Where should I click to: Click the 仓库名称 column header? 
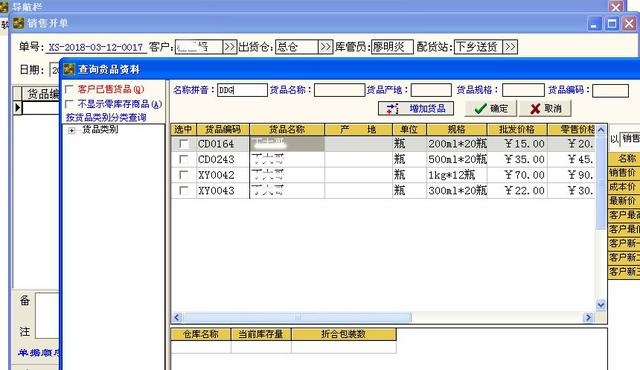(201, 334)
